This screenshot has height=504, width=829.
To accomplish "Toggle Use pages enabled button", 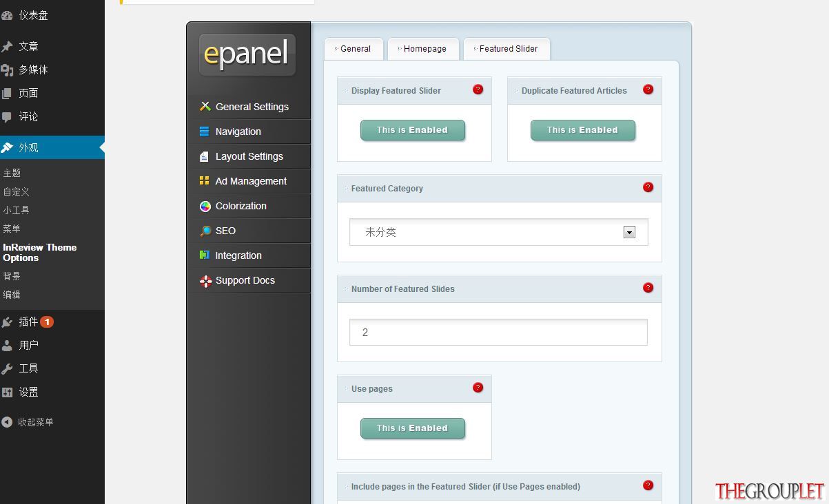I will (x=413, y=428).
